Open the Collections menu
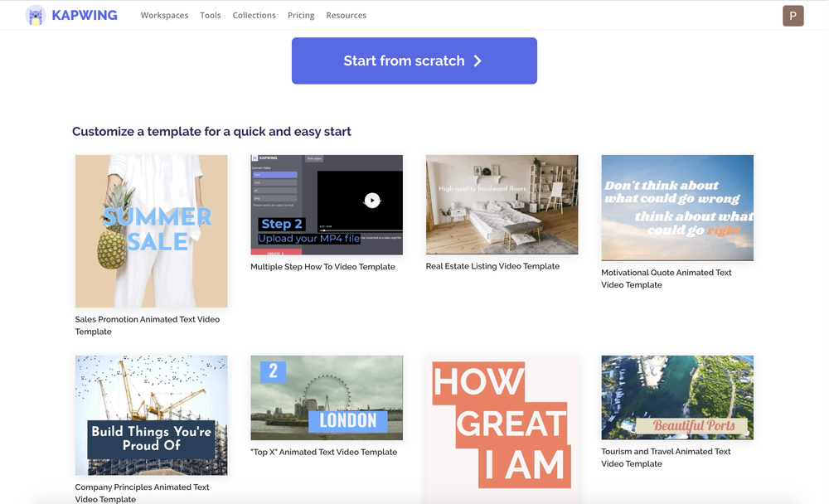The height and width of the screenshot is (504, 829). (x=254, y=15)
